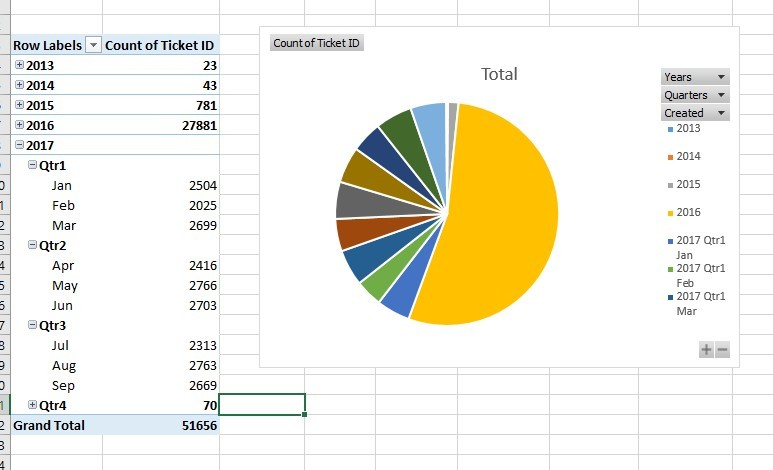This screenshot has width=773, height=470.
Task: Collapse the Qtr2 group
Action: point(33,245)
